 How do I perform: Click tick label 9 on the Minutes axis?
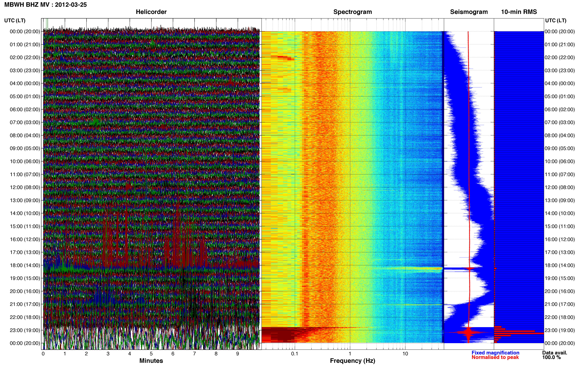(238, 354)
